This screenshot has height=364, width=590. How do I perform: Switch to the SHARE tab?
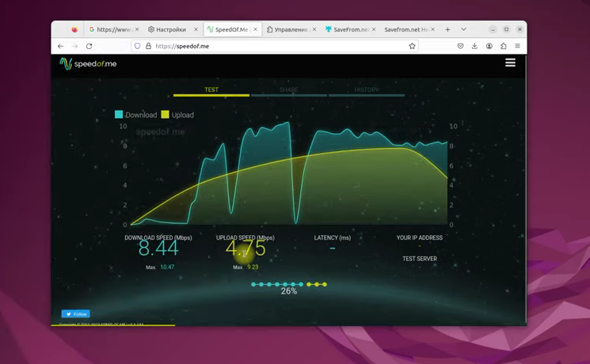288,90
